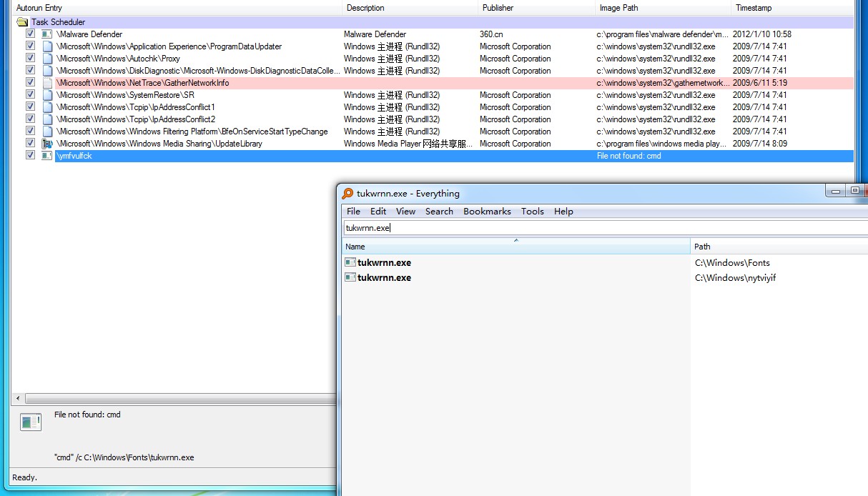Click the large file icon in details pane
868x496 pixels.
coord(31,422)
